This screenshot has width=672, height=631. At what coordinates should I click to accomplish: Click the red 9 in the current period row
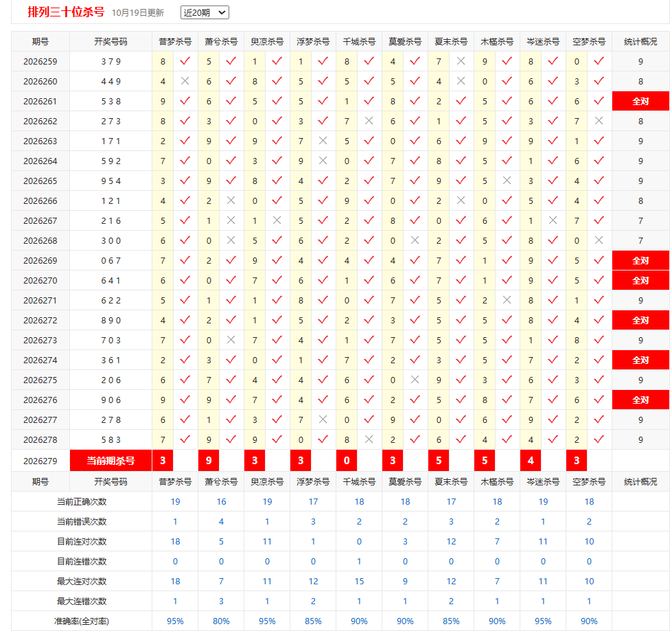pyautogui.click(x=209, y=461)
